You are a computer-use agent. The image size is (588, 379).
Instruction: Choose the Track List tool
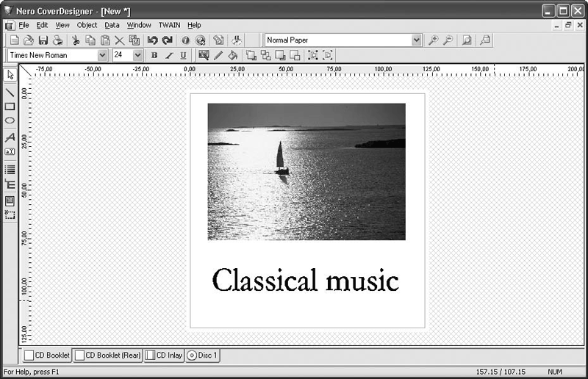coord(10,170)
